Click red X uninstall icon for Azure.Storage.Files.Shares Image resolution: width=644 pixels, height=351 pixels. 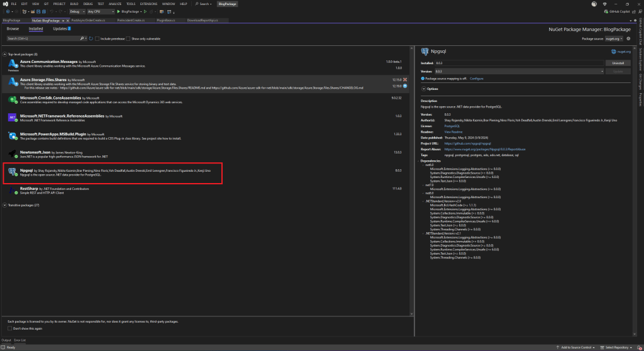pos(405,80)
